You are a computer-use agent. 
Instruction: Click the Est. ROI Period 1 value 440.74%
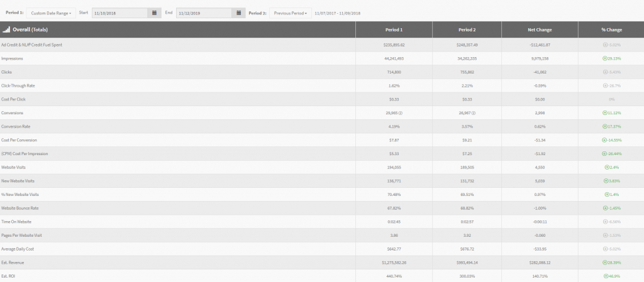[x=394, y=276]
